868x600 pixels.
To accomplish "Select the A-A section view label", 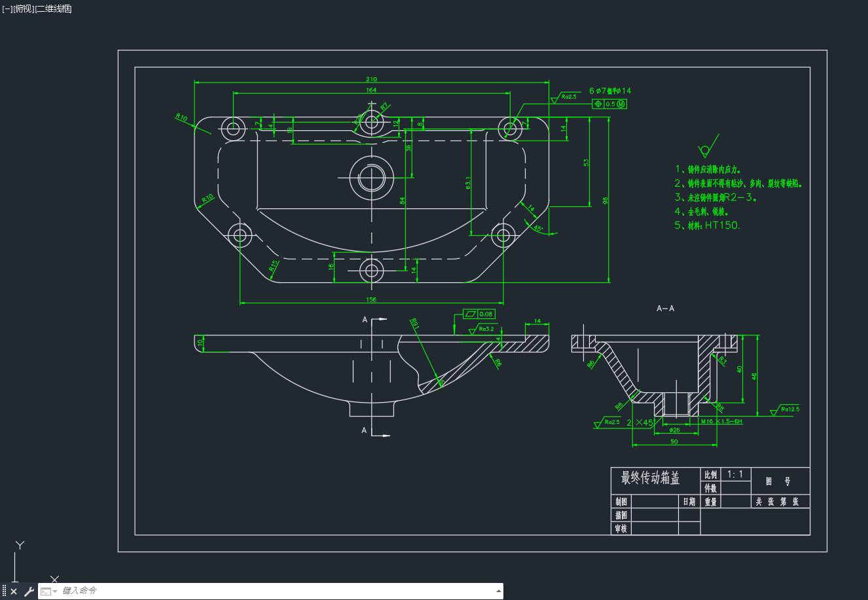I will (x=665, y=308).
